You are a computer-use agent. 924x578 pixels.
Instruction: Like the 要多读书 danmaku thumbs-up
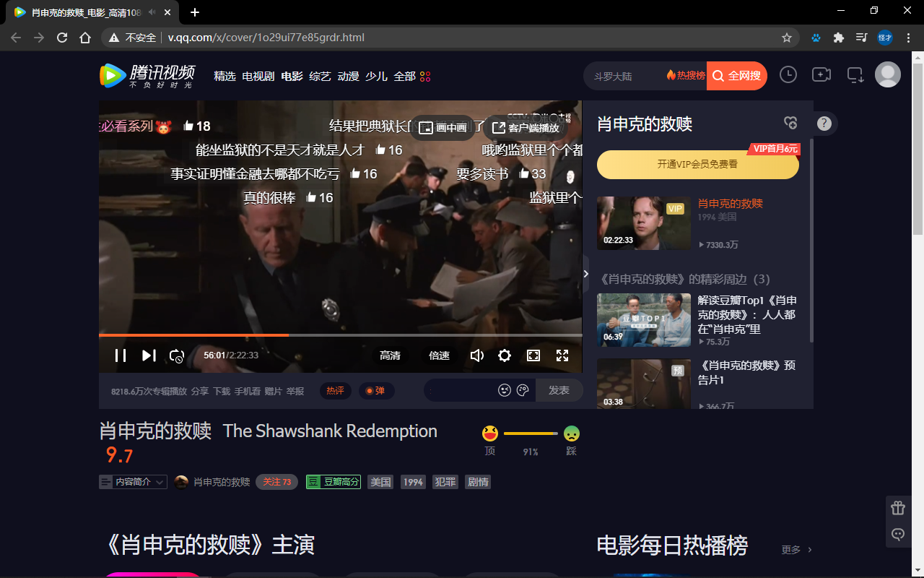(525, 173)
